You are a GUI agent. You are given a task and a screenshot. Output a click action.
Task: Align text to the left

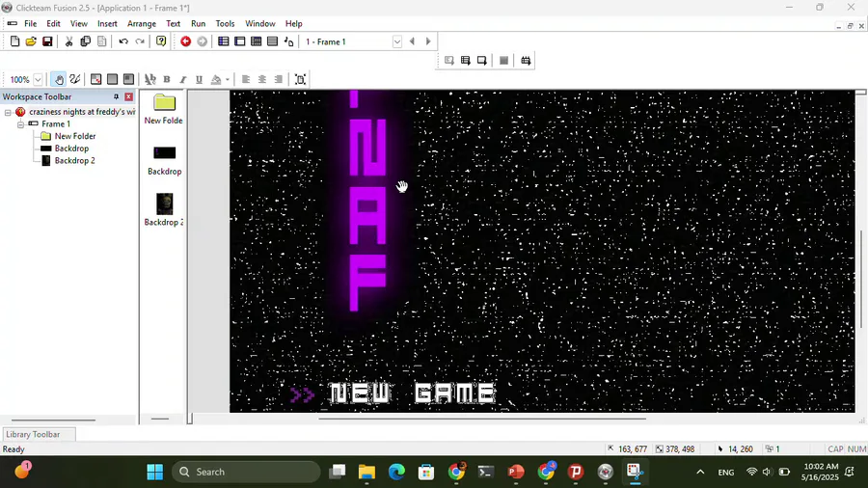pyautogui.click(x=246, y=79)
